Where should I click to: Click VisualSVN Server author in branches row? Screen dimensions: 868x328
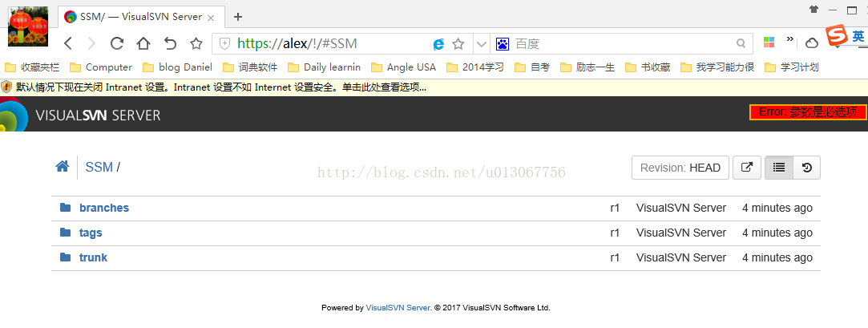[x=681, y=209]
